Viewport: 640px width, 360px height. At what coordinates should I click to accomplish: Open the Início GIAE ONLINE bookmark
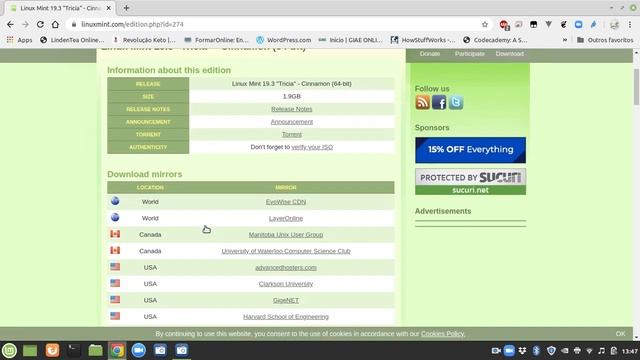click(x=351, y=40)
